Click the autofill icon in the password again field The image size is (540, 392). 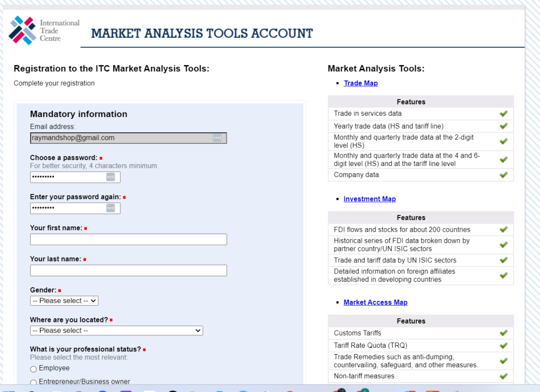click(111, 208)
